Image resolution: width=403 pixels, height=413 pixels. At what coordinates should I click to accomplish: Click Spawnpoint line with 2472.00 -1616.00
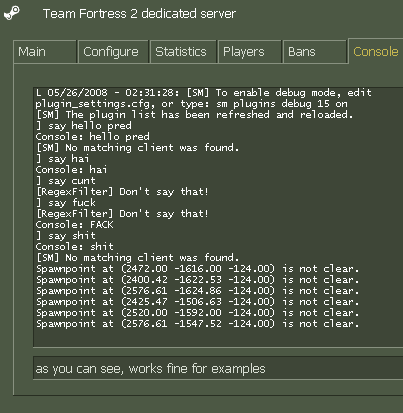click(x=197, y=269)
